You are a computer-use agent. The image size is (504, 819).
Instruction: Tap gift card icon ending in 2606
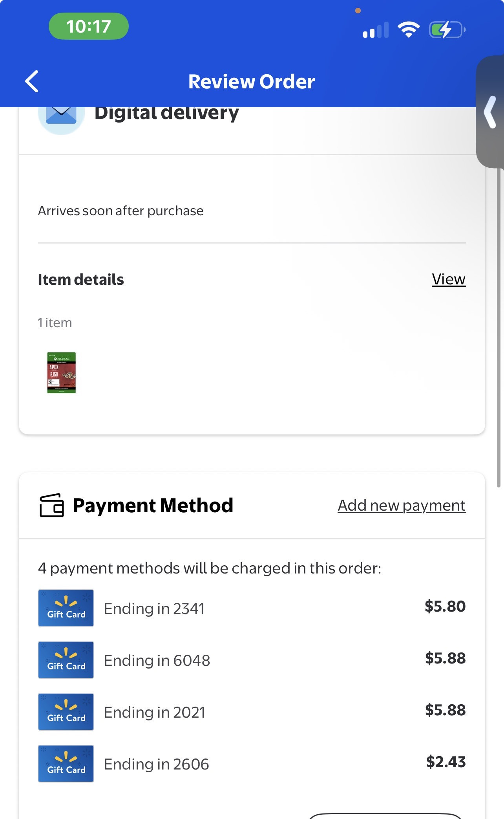click(x=66, y=764)
